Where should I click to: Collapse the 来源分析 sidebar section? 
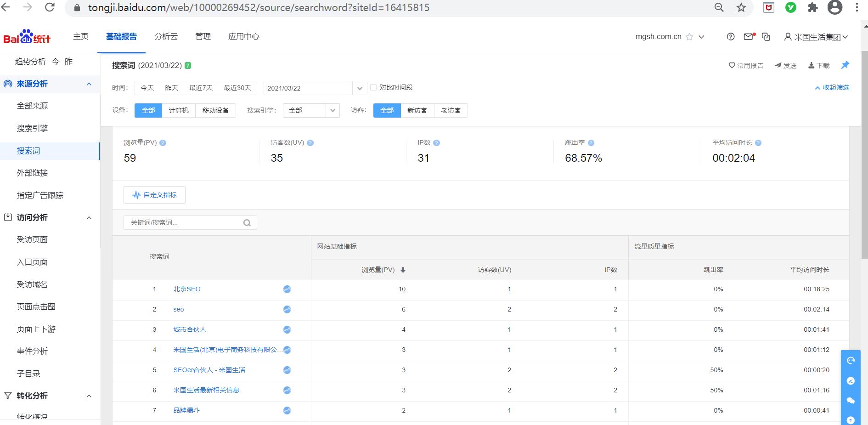coord(89,84)
